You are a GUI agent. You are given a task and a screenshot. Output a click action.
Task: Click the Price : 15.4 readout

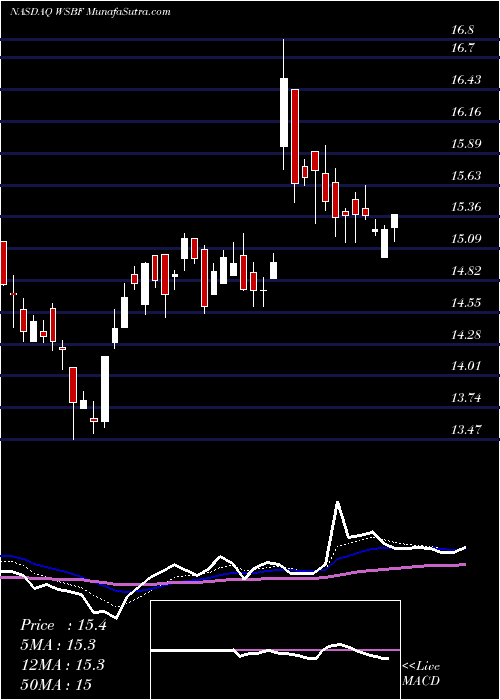pyautogui.click(x=63, y=625)
